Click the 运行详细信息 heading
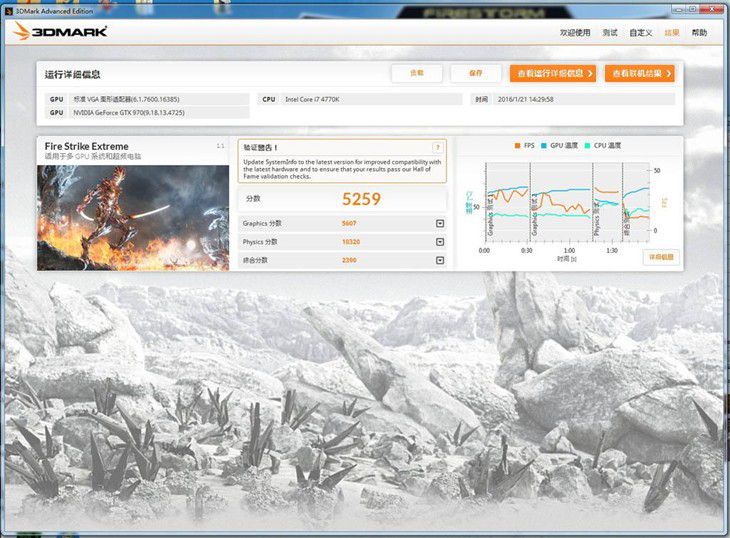 pyautogui.click(x=72, y=74)
